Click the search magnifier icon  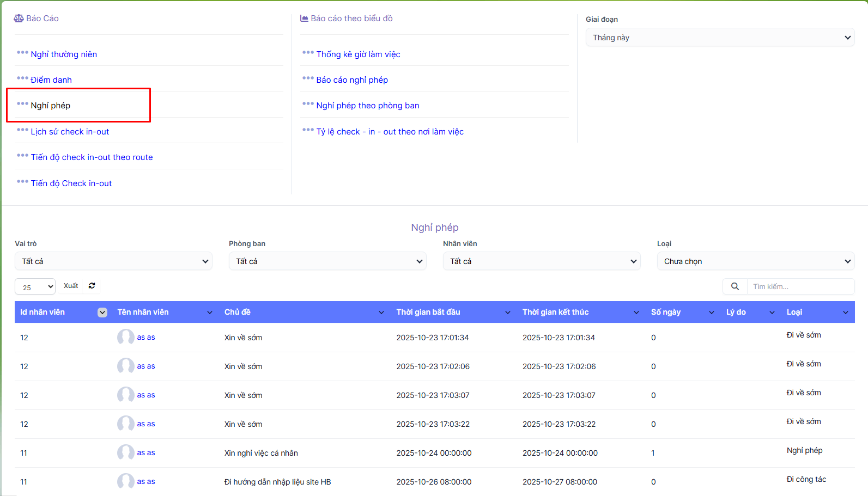tap(735, 286)
